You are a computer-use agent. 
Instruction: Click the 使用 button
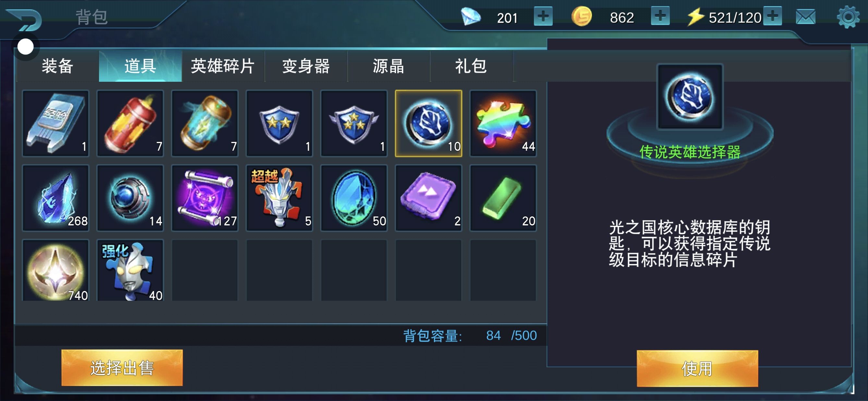pyautogui.click(x=697, y=368)
